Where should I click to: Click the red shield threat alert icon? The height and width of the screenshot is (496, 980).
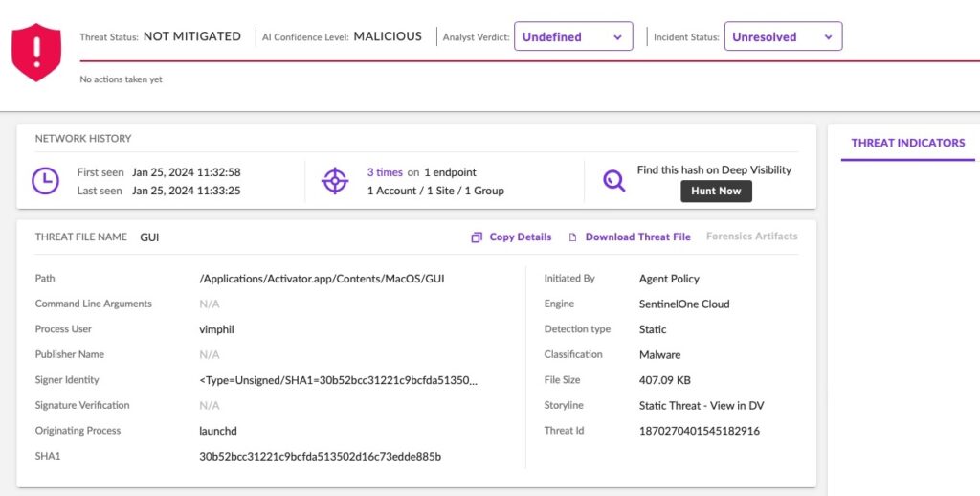pyautogui.click(x=36, y=52)
